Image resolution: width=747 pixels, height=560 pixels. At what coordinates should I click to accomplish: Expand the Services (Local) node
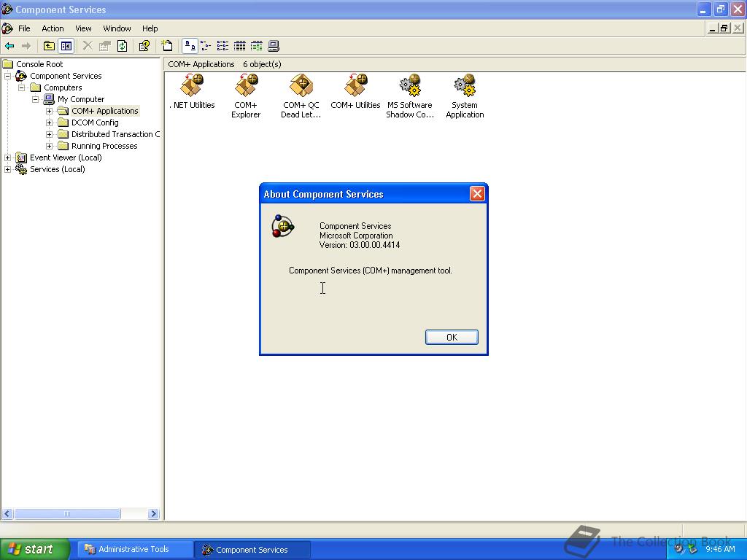click(x=7, y=169)
